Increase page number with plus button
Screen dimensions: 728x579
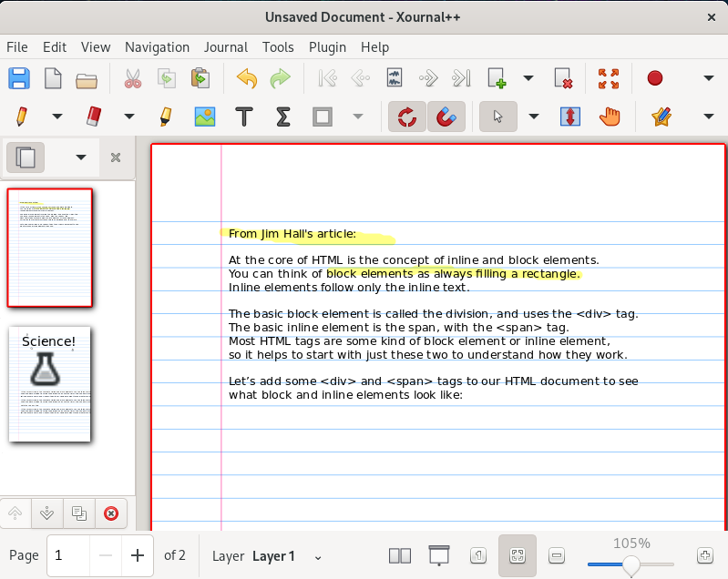138,555
